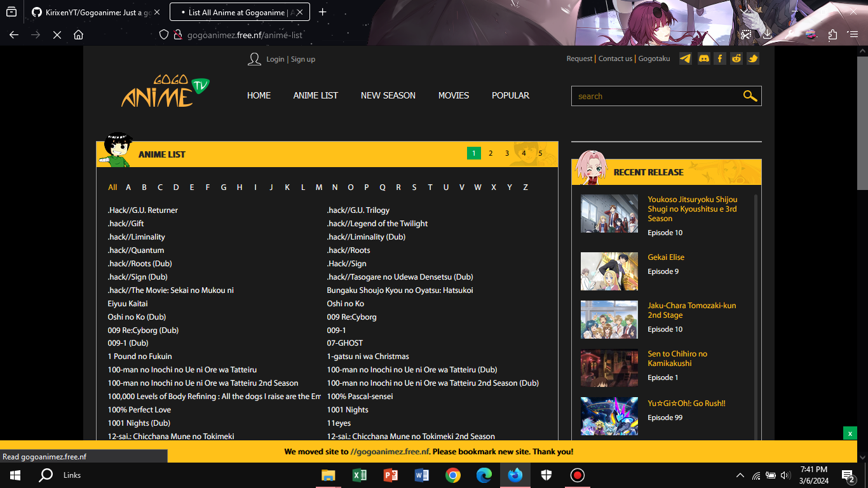Close the KirixenYT Gogoanime GitHub tab
Screen dimensions: 868x488
point(157,12)
